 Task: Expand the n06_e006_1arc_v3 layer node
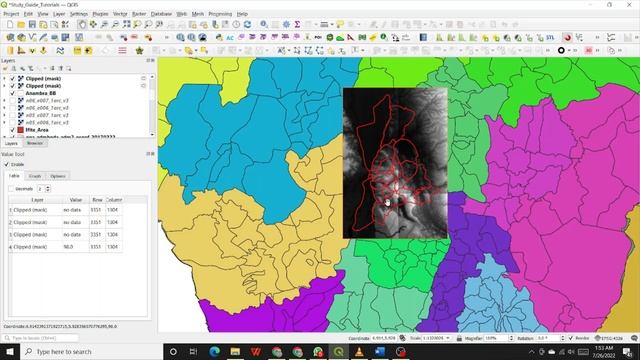[4, 108]
